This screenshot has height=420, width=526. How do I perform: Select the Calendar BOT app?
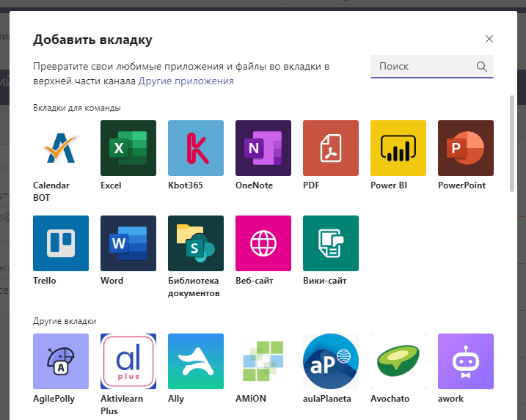[x=61, y=148]
